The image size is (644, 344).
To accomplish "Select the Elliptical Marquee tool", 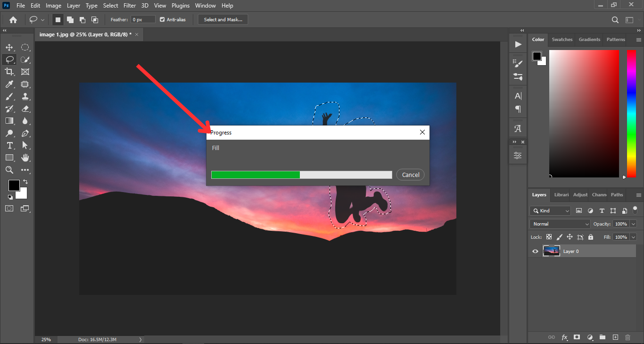I will coord(25,47).
